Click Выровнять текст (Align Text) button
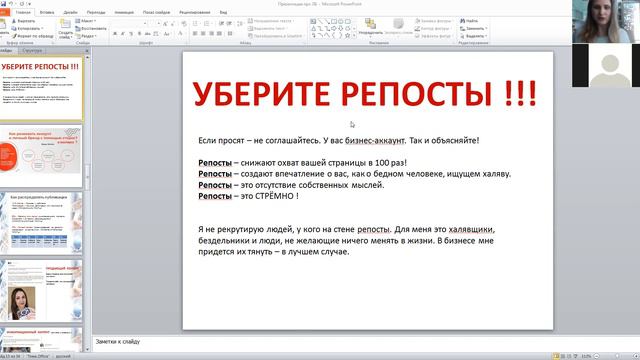The image size is (640, 360). click(x=268, y=29)
